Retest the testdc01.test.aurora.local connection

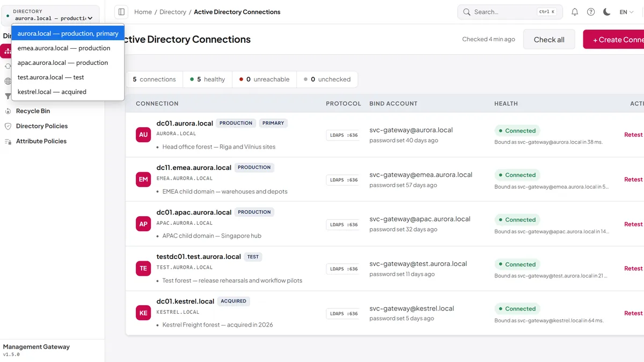click(633, 268)
